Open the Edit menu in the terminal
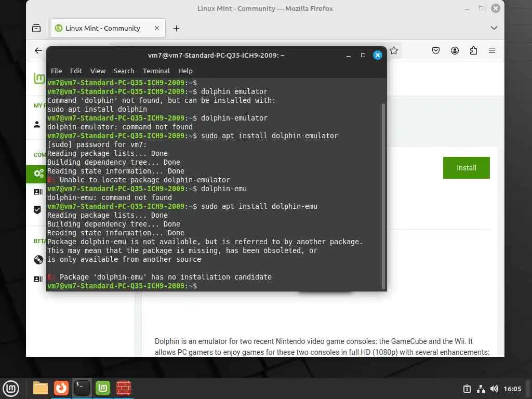 coord(76,71)
